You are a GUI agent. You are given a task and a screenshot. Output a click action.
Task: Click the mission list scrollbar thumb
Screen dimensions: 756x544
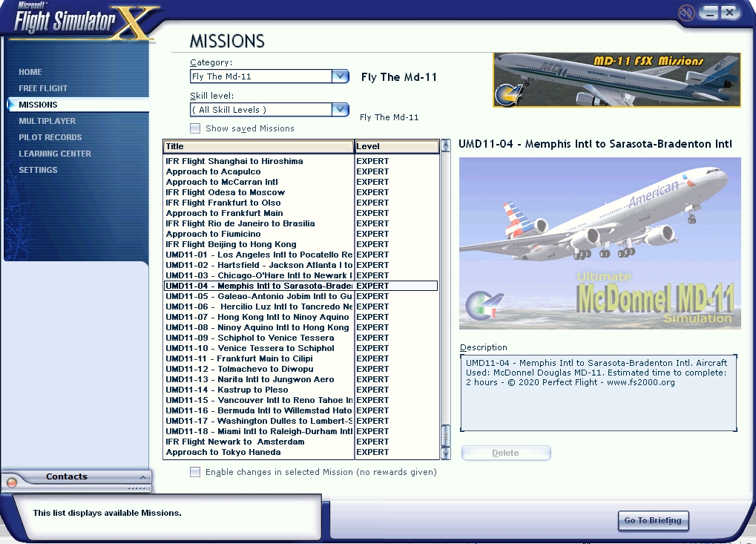pos(446,436)
